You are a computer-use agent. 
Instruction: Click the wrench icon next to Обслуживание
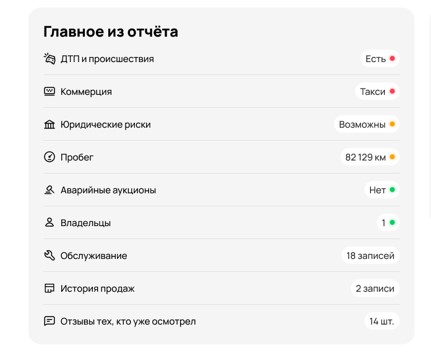click(x=49, y=256)
